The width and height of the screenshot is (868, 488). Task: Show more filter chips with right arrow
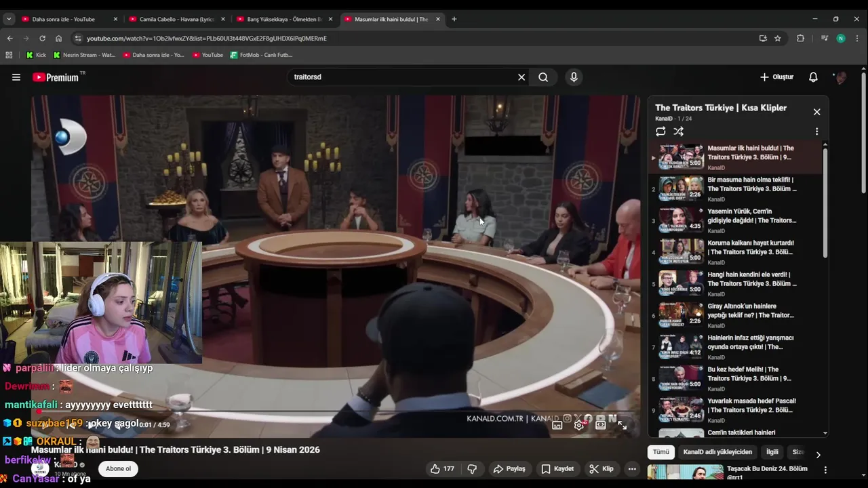(818, 455)
